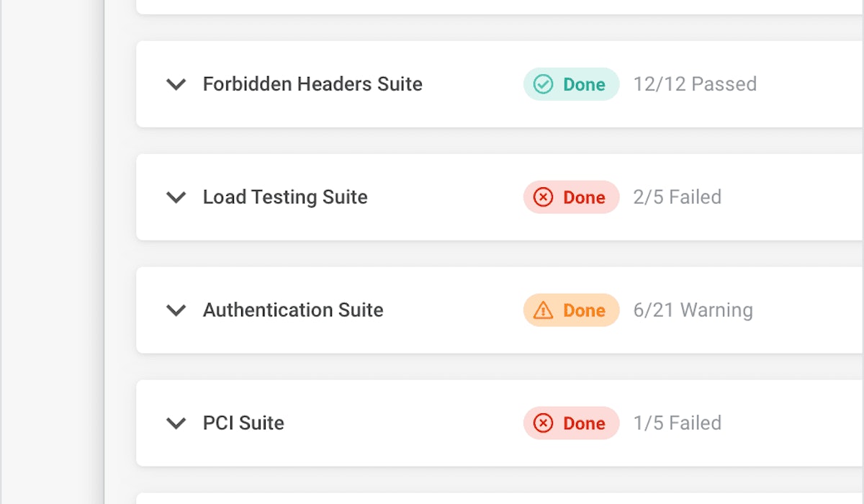
Task: Click the 2/5 Failed result text
Action: 677,197
